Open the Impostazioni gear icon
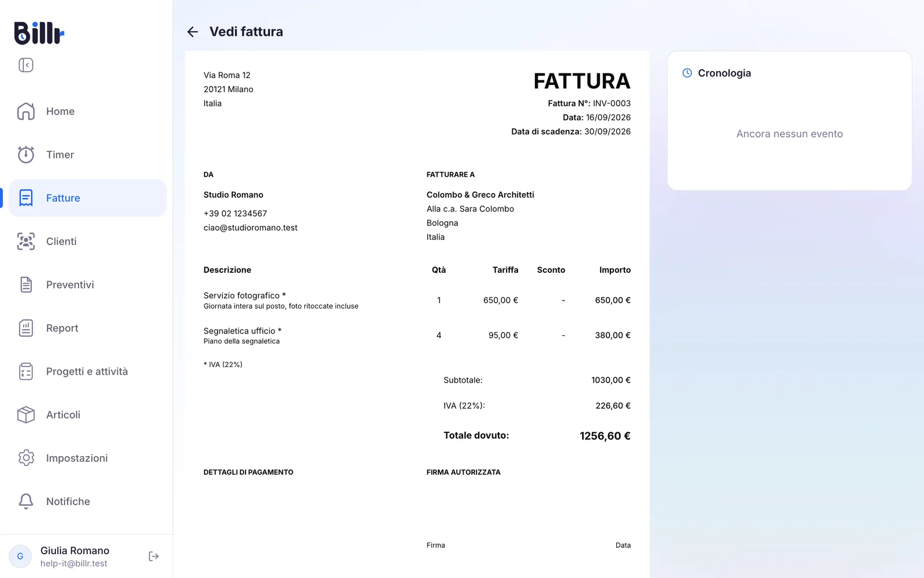 [26, 458]
